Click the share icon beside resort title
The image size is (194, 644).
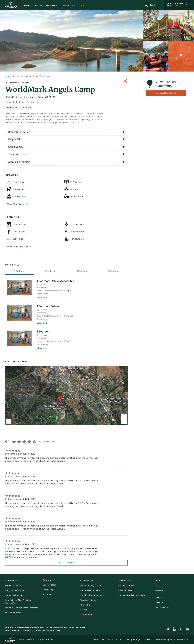126,81
